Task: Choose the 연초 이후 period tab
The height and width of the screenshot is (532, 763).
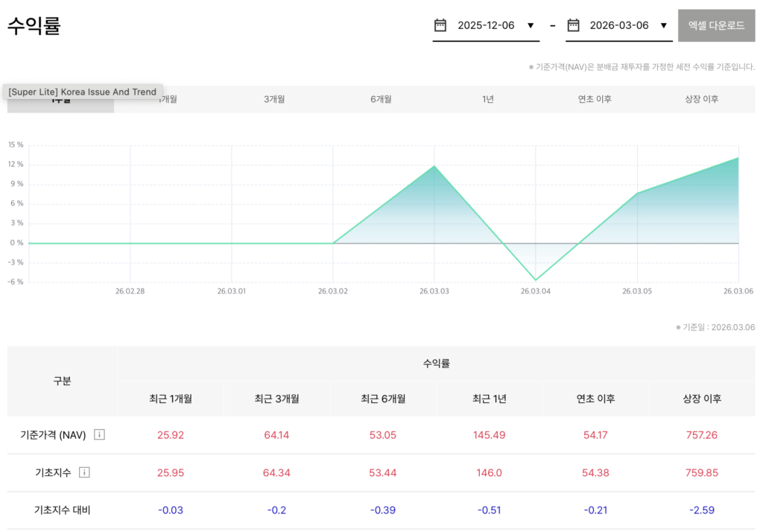Action: click(x=595, y=99)
